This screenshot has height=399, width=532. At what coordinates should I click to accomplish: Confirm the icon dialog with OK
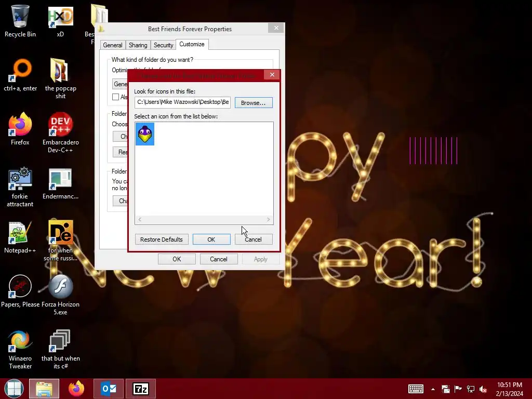pyautogui.click(x=211, y=240)
